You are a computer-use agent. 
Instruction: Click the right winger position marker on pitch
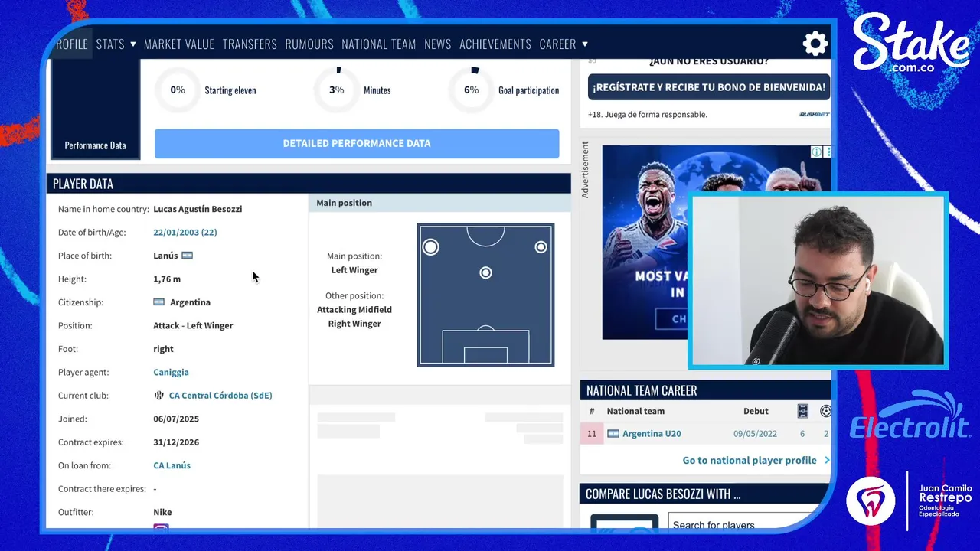541,247
